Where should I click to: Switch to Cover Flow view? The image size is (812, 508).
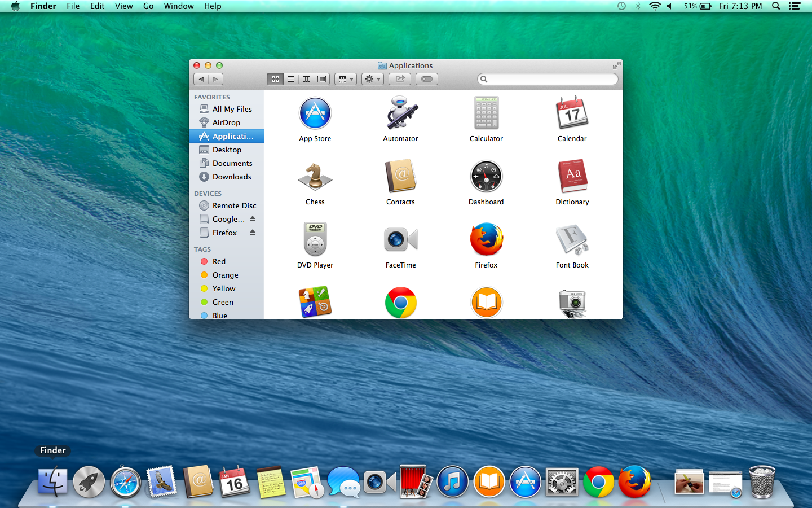coord(322,79)
